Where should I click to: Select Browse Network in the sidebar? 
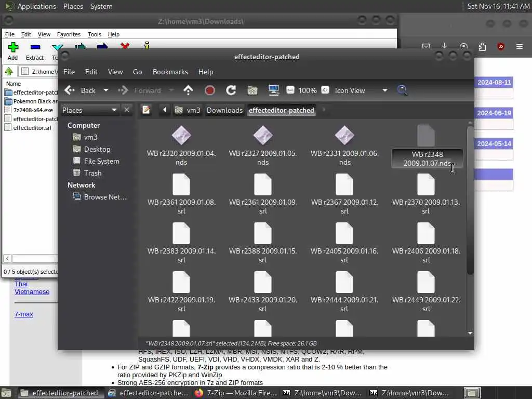point(105,197)
